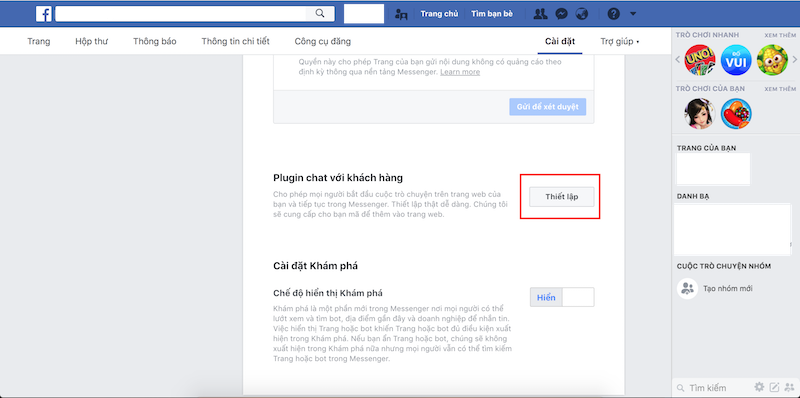Expand the Trợ giúp dropdown menu

(x=620, y=41)
